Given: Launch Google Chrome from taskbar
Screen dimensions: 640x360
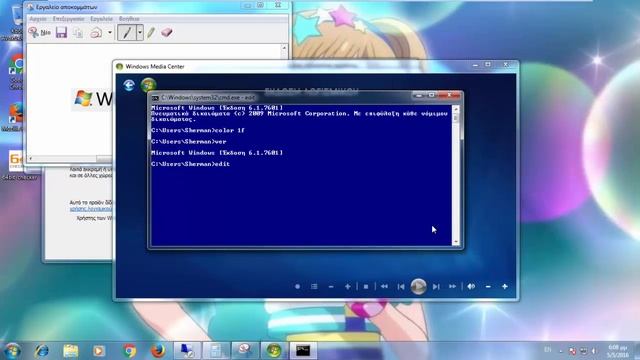Looking at the screenshot, I should 129,351.
